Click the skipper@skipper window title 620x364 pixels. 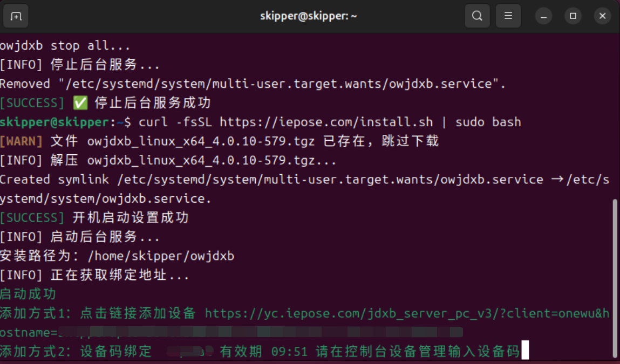pos(308,16)
